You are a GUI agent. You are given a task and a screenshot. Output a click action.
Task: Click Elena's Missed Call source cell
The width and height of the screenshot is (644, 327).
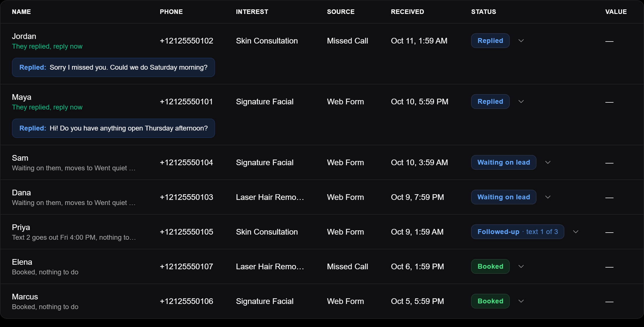(x=347, y=266)
